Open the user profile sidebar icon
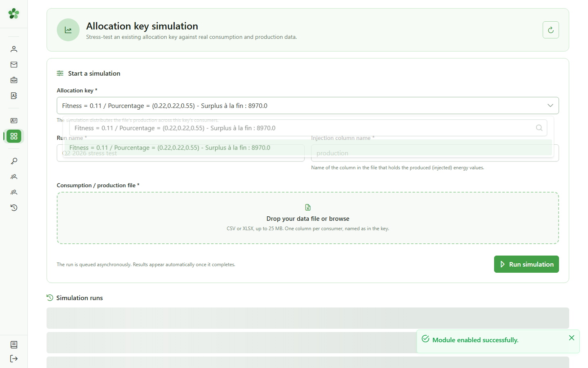 tap(14, 49)
